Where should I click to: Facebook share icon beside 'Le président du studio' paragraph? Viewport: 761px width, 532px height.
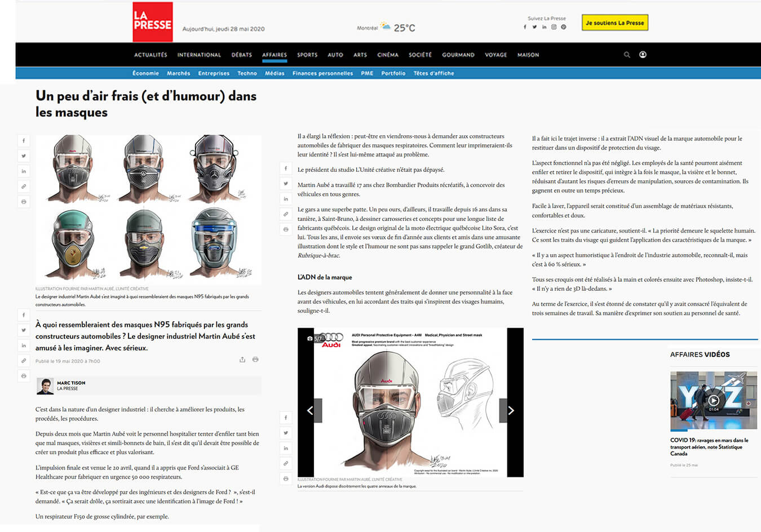(286, 168)
